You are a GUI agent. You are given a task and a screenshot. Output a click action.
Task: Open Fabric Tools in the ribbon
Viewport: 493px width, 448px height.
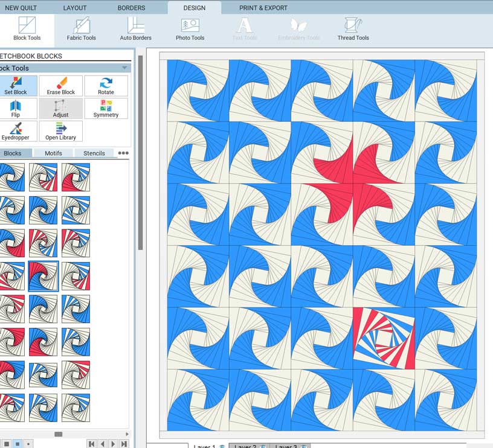81,29
